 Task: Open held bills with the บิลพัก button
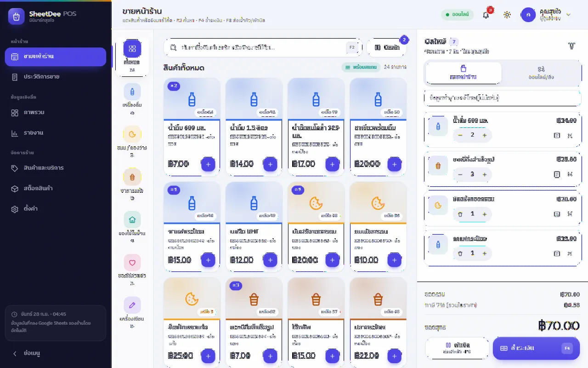(x=387, y=47)
